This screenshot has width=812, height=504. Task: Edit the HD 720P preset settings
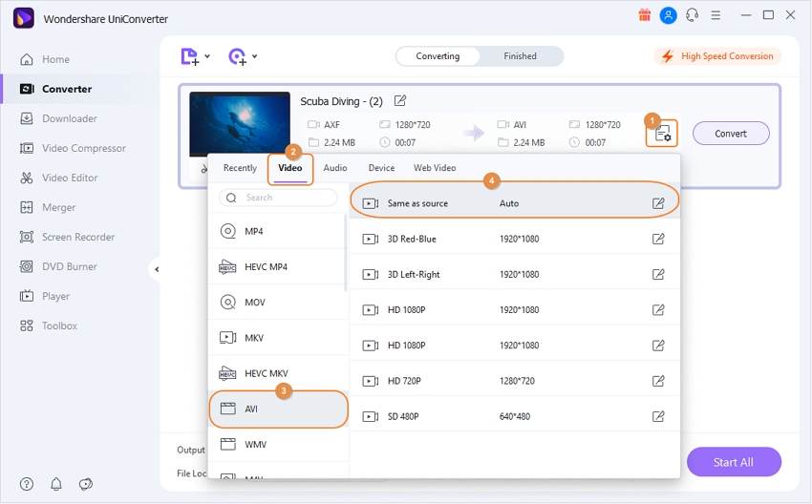(658, 381)
